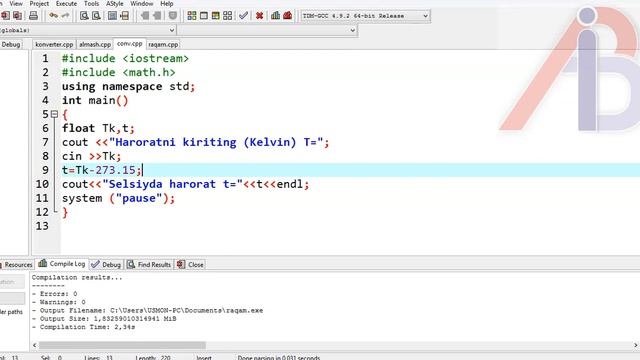This screenshot has width=640, height=360.
Task: Click the 'cin >>Tk;' line
Action: (x=91, y=156)
